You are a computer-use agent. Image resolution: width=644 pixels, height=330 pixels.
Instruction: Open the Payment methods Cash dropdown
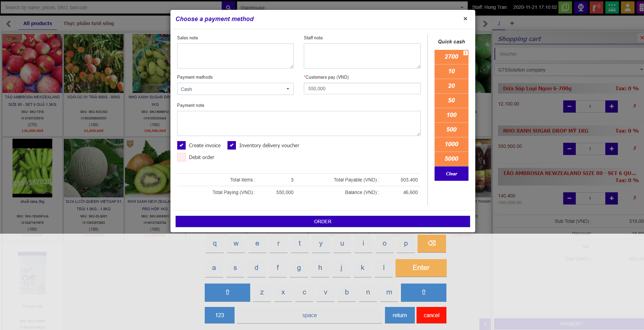pyautogui.click(x=235, y=89)
